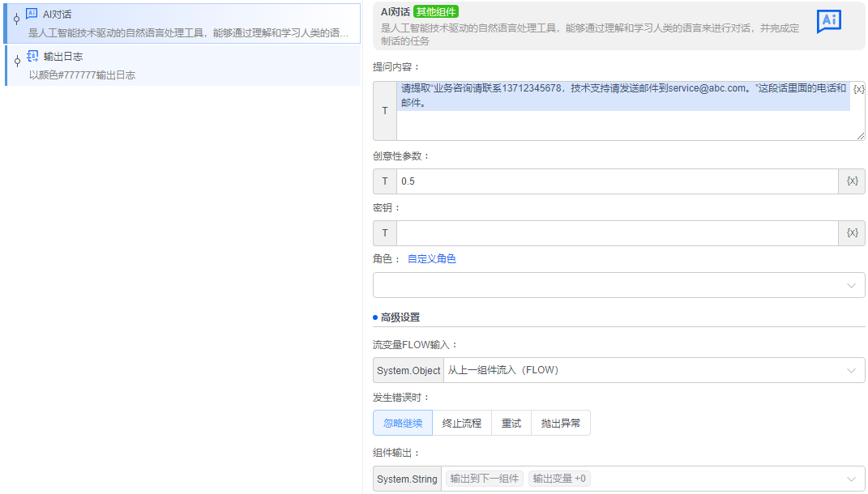Click the 输出到下一组件 button

pos(484,478)
